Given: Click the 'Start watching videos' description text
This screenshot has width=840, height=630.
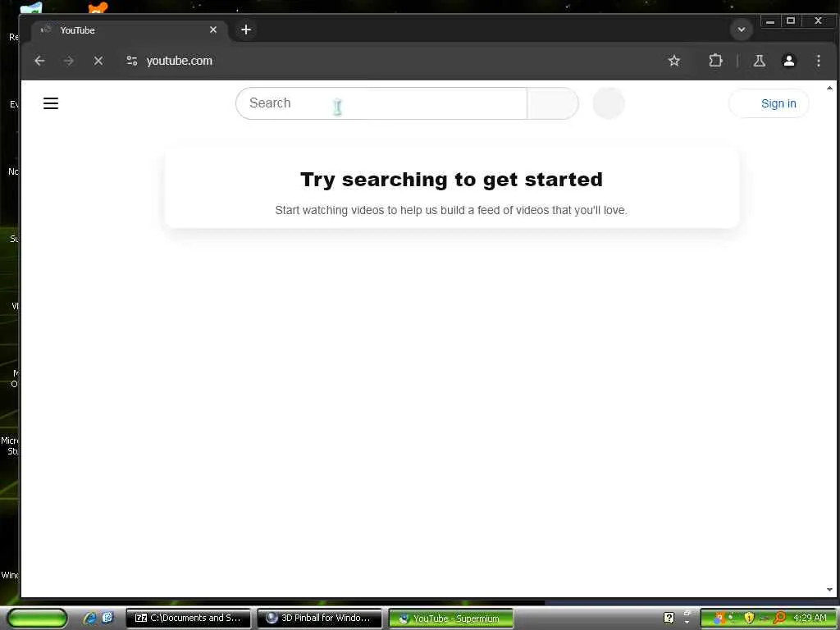Looking at the screenshot, I should click(x=451, y=210).
